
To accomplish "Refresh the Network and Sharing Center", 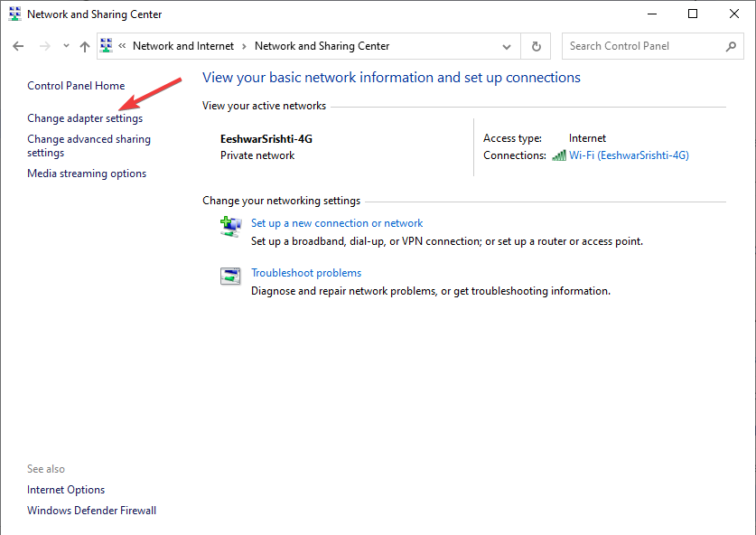I will tap(537, 46).
